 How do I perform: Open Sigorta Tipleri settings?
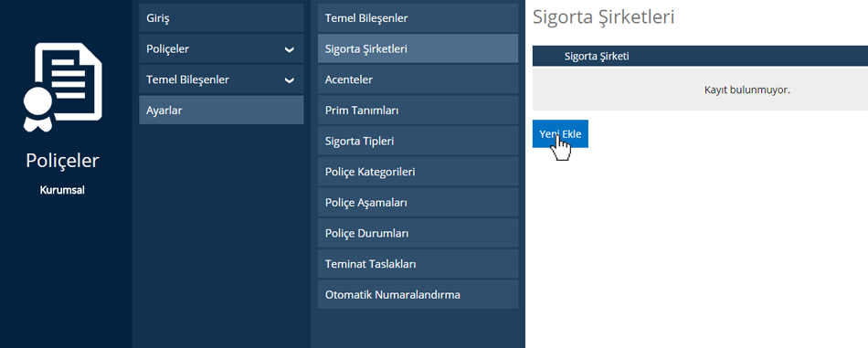pyautogui.click(x=418, y=141)
